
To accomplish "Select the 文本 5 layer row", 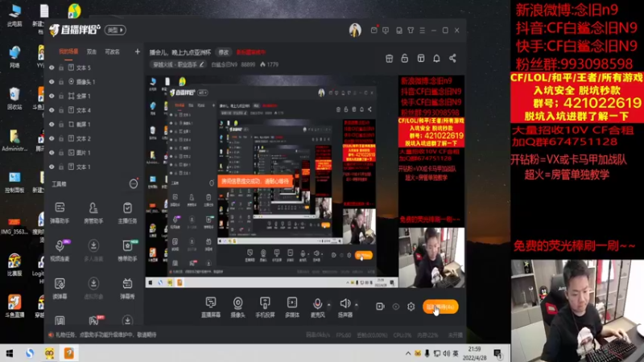I will [x=93, y=68].
